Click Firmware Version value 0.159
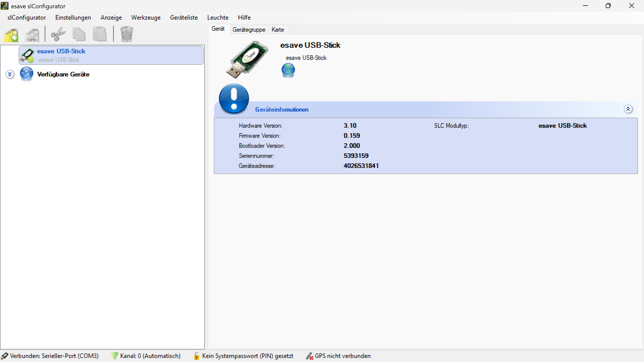Viewport: 644px width, 362px height. pos(352,135)
